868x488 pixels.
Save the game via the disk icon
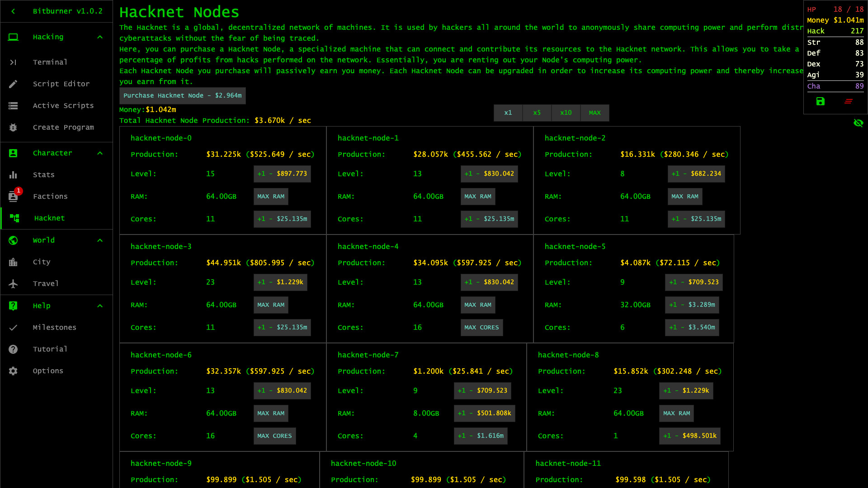click(820, 102)
